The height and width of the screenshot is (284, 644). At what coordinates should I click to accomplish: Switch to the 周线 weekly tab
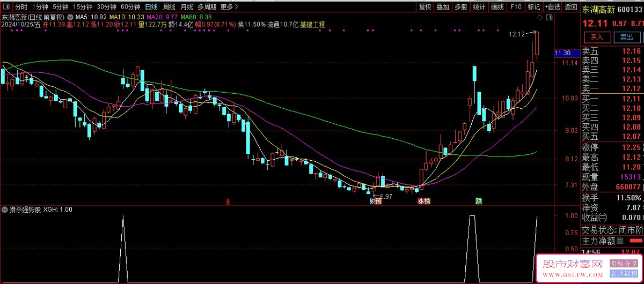169,7
